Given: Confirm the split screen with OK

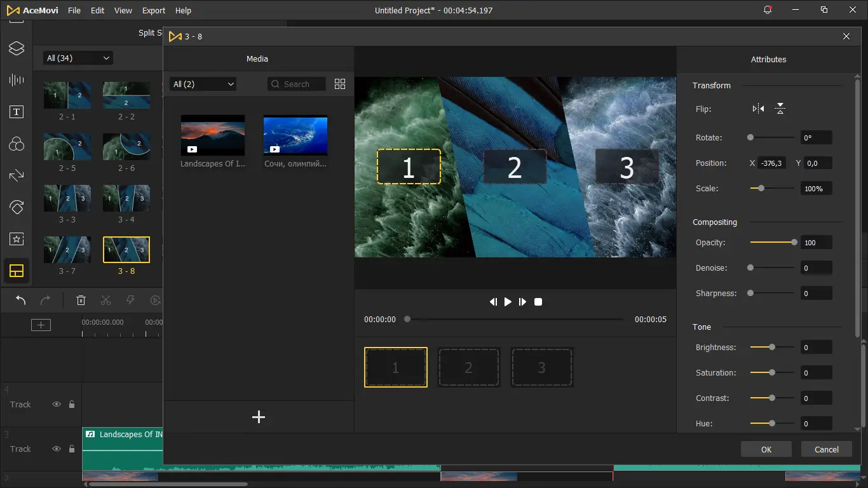Looking at the screenshot, I should click(x=766, y=449).
